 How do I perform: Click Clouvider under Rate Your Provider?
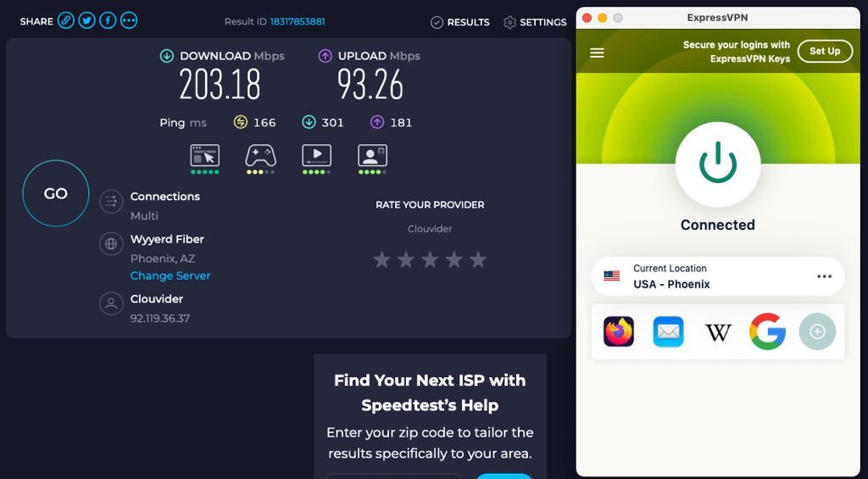click(430, 229)
